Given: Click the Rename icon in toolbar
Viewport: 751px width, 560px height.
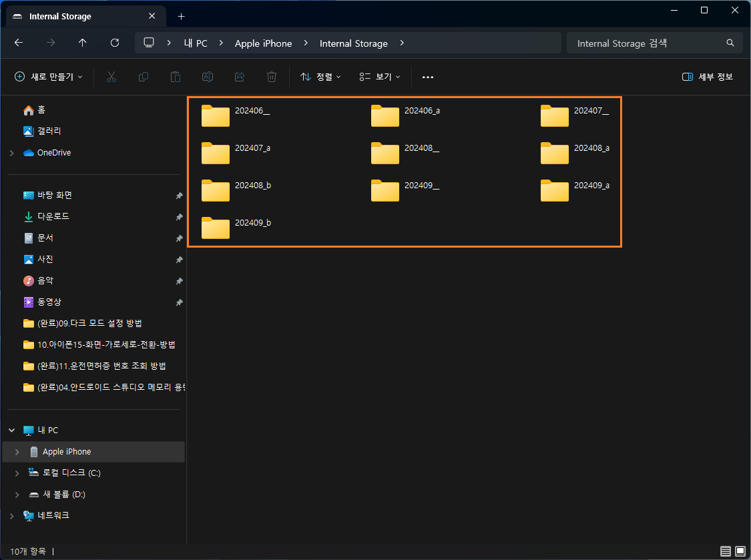Looking at the screenshot, I should pyautogui.click(x=208, y=77).
